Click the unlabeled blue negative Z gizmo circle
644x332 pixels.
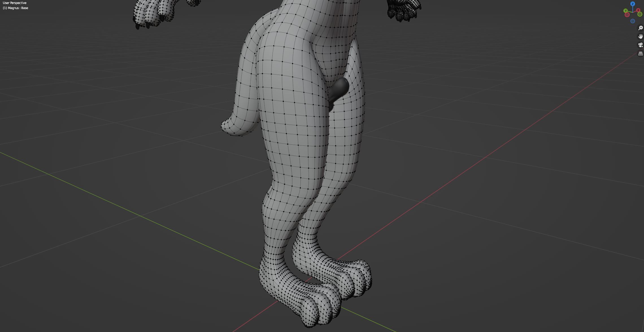tap(633, 21)
